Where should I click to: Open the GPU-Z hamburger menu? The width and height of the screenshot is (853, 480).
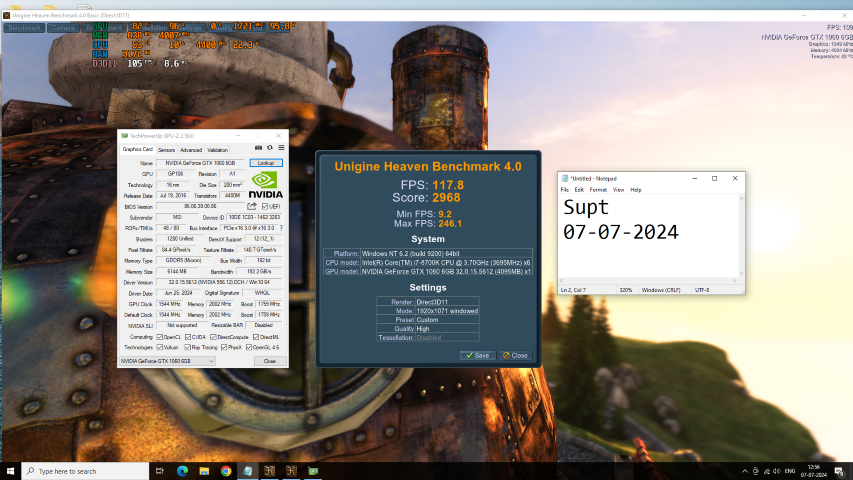pos(281,148)
